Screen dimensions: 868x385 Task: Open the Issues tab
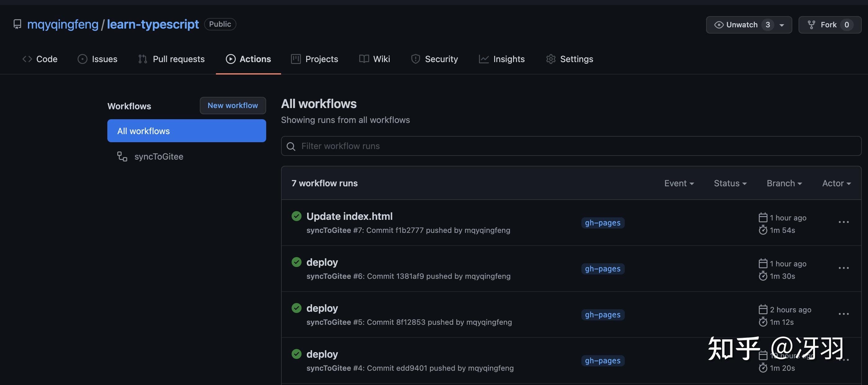point(97,59)
